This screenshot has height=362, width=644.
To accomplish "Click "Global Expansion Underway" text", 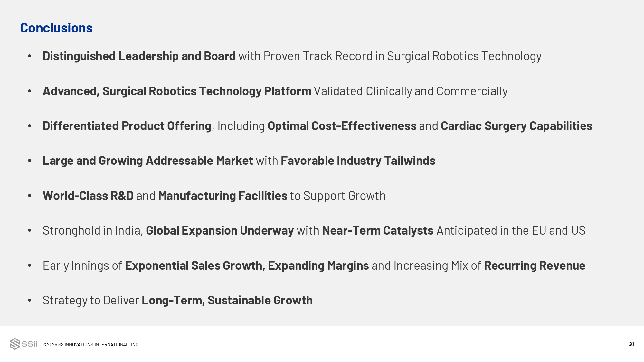I will point(220,231).
